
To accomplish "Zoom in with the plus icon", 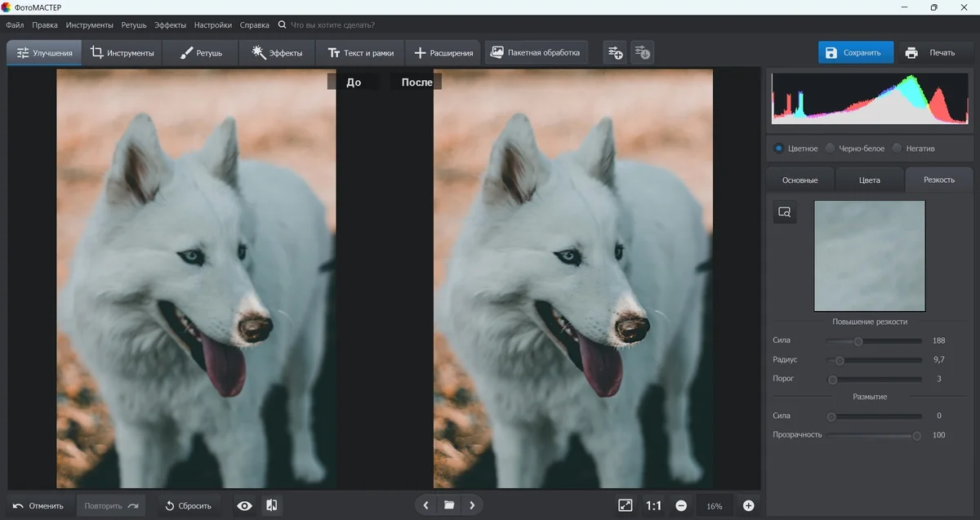I will 748,506.
